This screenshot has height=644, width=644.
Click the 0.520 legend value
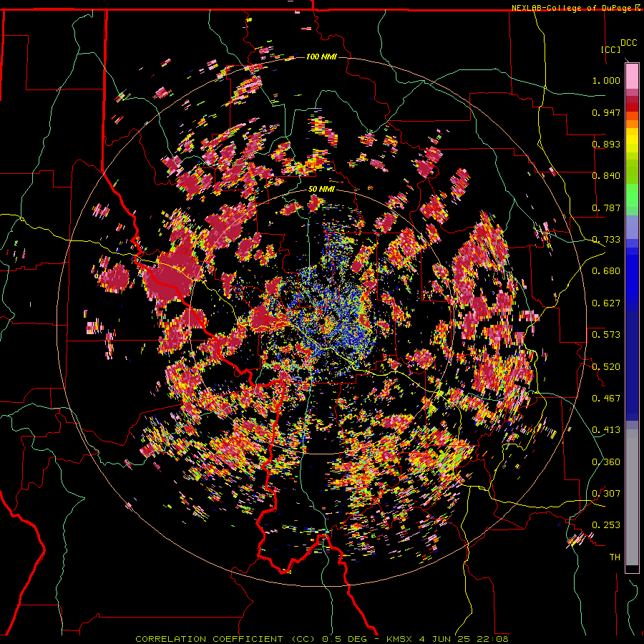tap(606, 366)
